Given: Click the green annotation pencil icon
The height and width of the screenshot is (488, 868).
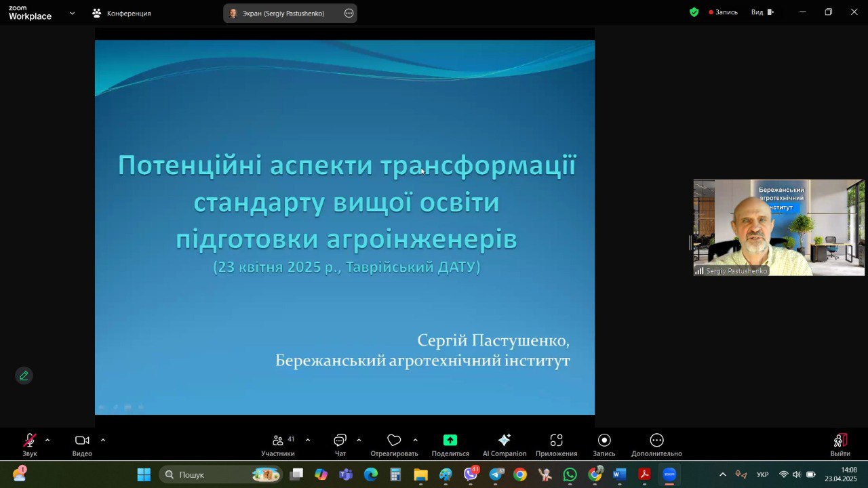Looking at the screenshot, I should point(24,375).
